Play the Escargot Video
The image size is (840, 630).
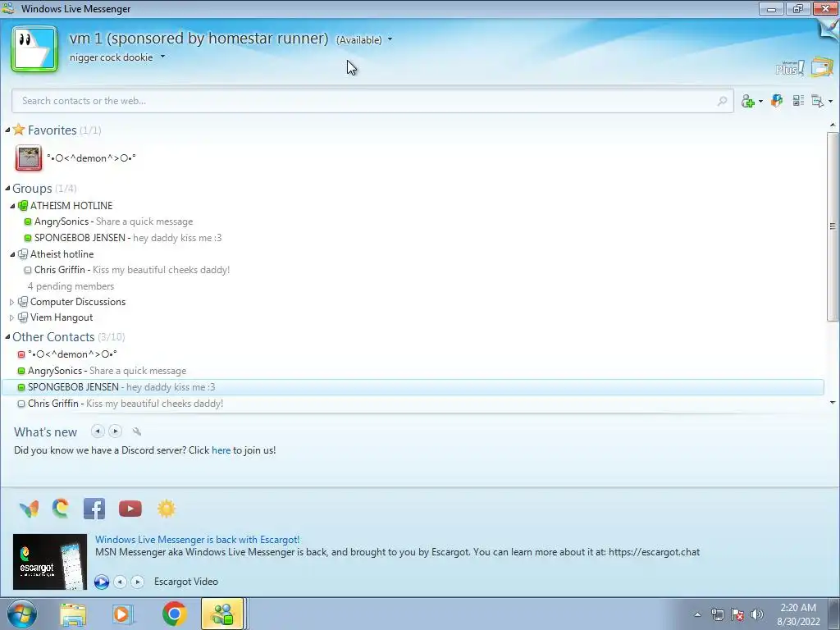click(101, 582)
